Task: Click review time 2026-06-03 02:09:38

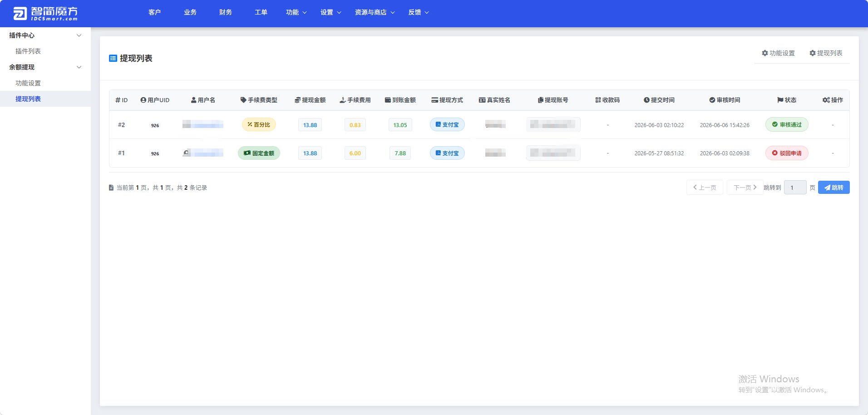Action: coord(725,153)
